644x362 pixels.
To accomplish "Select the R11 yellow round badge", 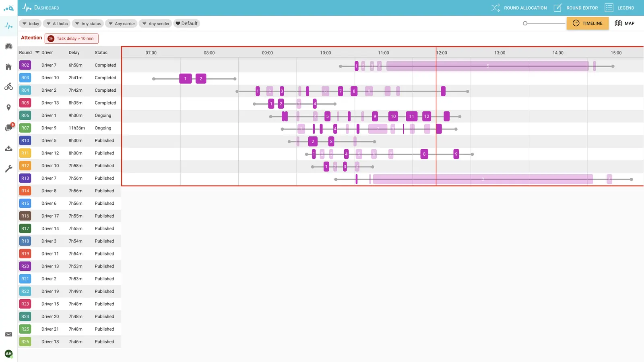I will click(x=25, y=153).
